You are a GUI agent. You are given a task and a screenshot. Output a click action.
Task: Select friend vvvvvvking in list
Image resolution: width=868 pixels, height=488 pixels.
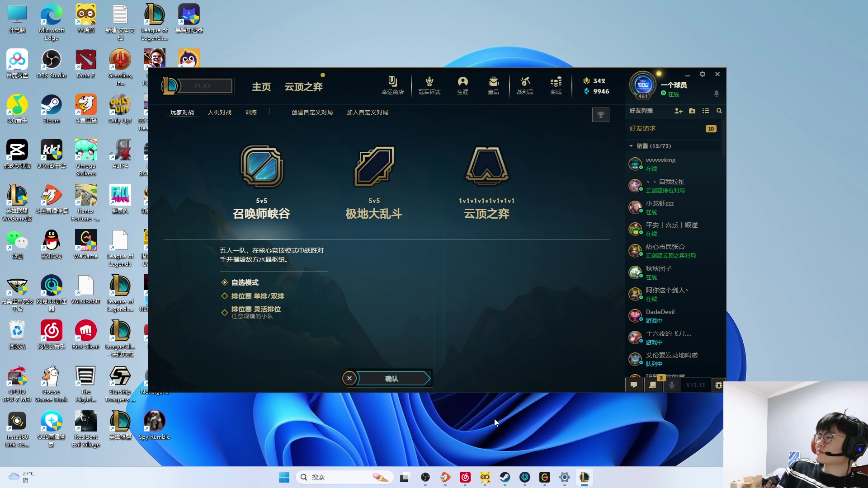[673, 164]
